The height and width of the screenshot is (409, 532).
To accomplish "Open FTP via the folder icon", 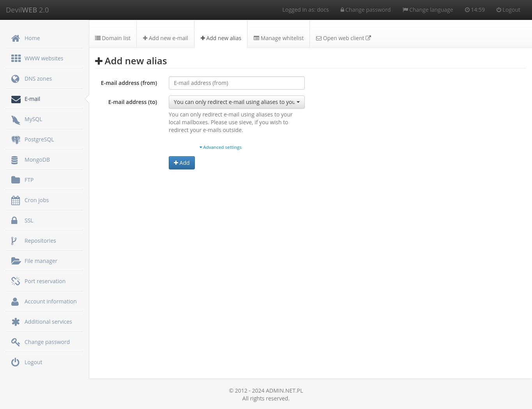I will point(16,180).
